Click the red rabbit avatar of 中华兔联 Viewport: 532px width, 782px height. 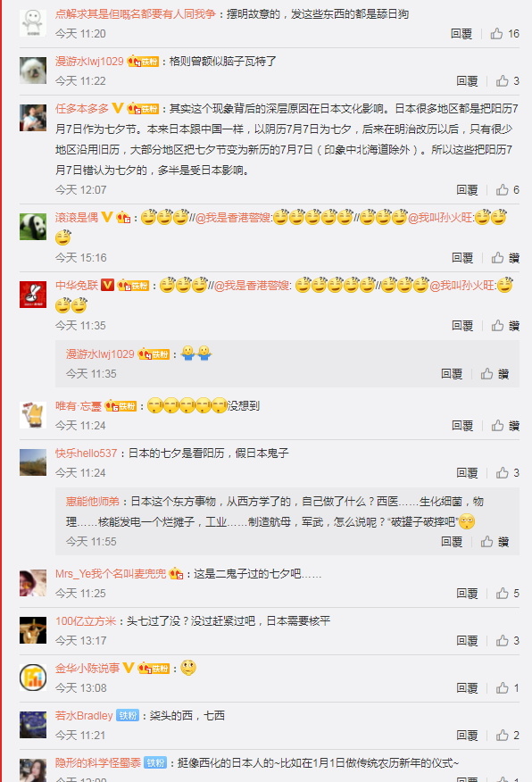(x=33, y=295)
